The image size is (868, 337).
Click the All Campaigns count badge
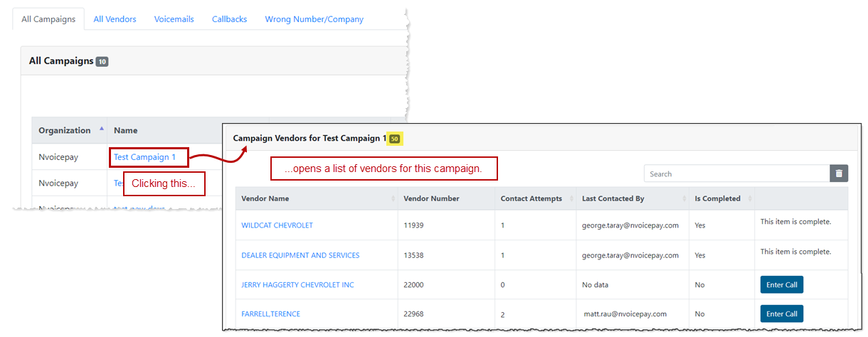click(x=102, y=62)
